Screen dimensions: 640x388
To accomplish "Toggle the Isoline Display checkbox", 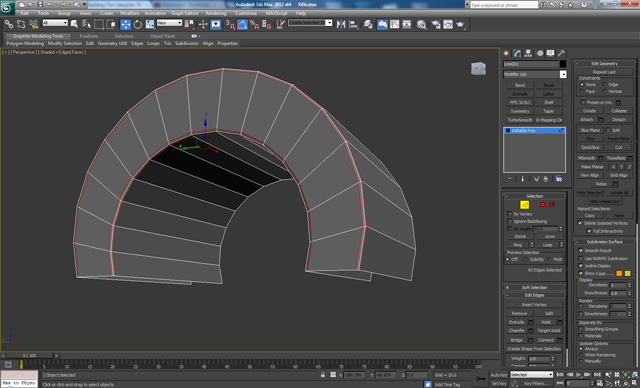I will tap(580, 266).
